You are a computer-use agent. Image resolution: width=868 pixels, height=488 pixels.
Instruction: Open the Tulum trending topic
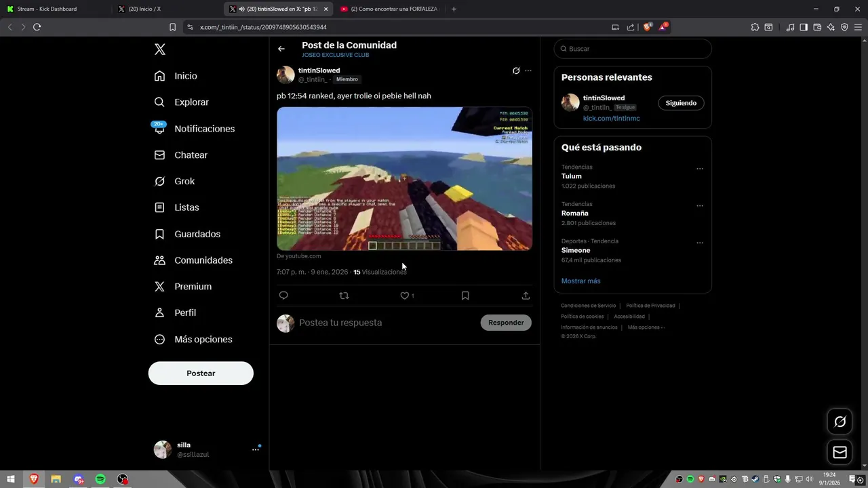572,176
